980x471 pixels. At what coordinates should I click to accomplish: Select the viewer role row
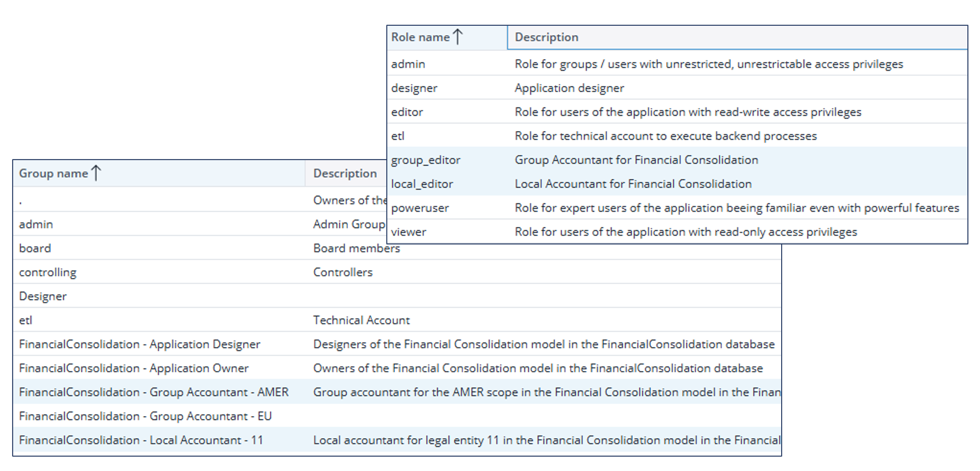677,232
